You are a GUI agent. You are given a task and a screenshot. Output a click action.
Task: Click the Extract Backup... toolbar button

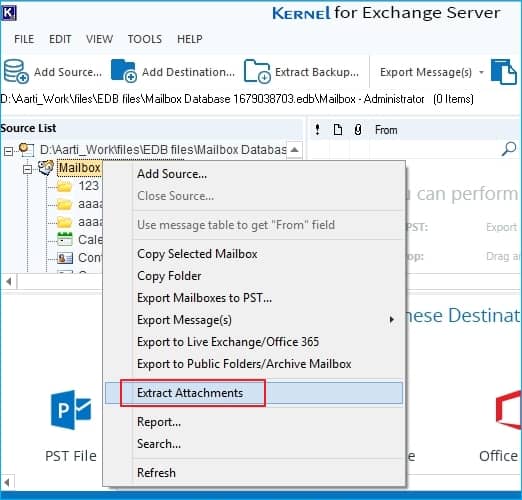pyautogui.click(x=301, y=71)
